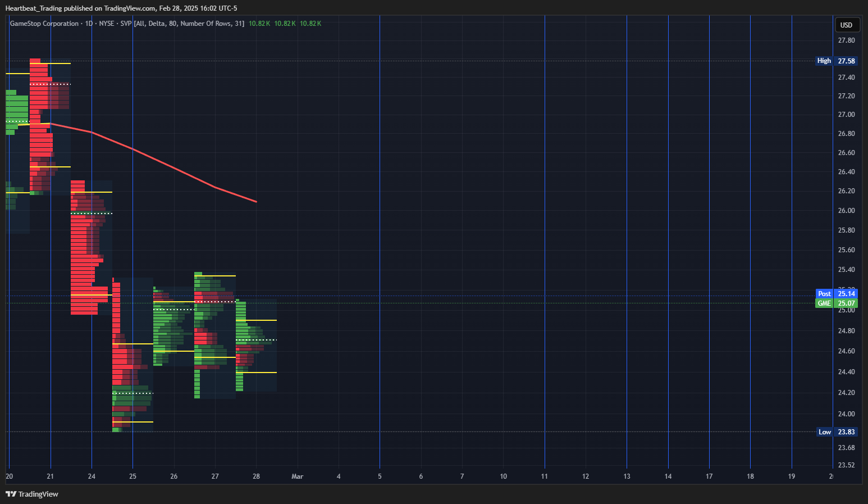Click the 26.80 price axis label
The width and height of the screenshot is (868, 504).
[x=846, y=134]
